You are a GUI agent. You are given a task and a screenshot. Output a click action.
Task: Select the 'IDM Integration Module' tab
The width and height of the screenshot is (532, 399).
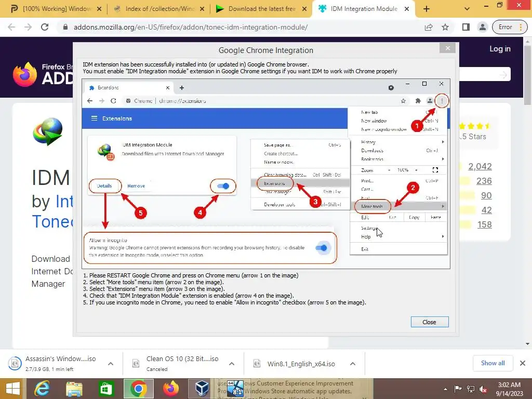363,9
